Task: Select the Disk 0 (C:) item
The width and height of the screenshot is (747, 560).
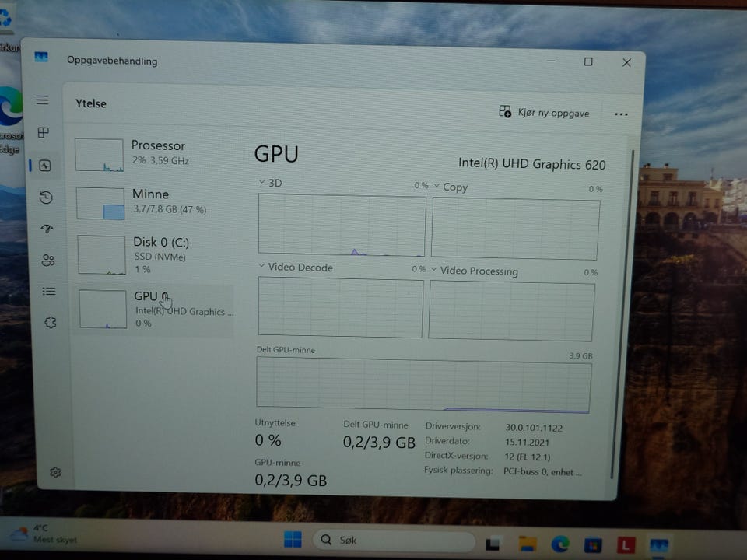Action: click(153, 255)
